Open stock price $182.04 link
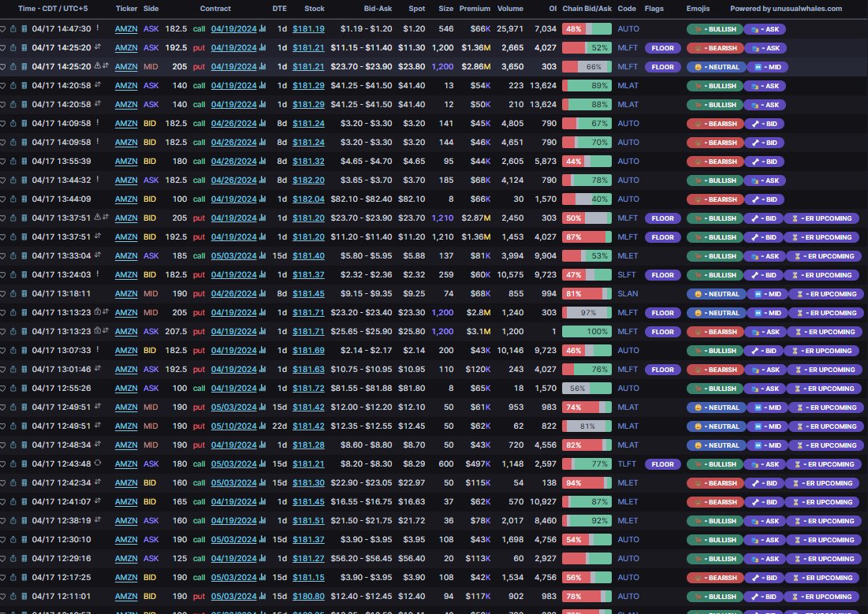This screenshot has height=614, width=868. 308,199
